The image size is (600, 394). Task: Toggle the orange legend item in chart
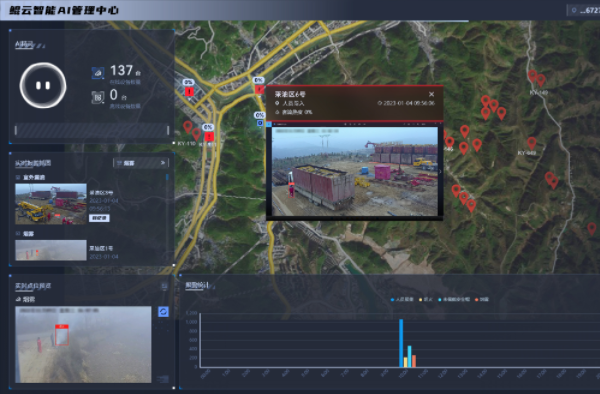pyautogui.click(x=482, y=299)
